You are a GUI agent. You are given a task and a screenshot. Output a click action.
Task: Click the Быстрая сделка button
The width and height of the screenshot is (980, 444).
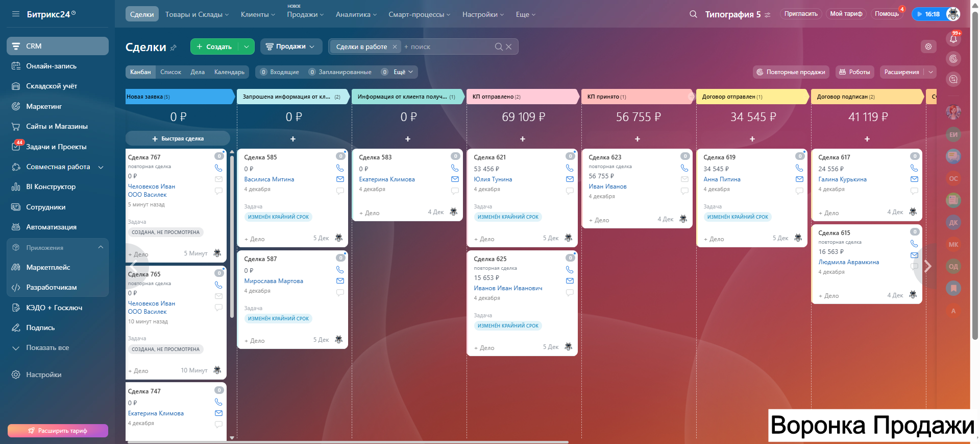(x=178, y=138)
